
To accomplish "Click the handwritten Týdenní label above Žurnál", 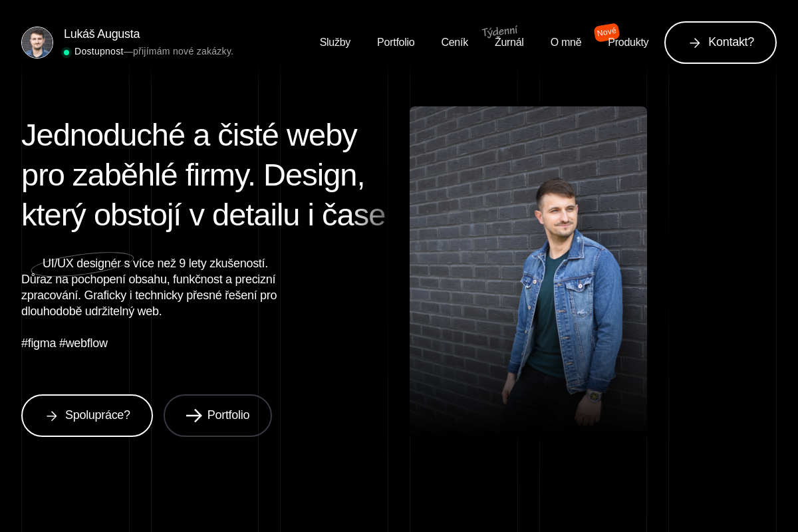I will pyautogui.click(x=499, y=29).
